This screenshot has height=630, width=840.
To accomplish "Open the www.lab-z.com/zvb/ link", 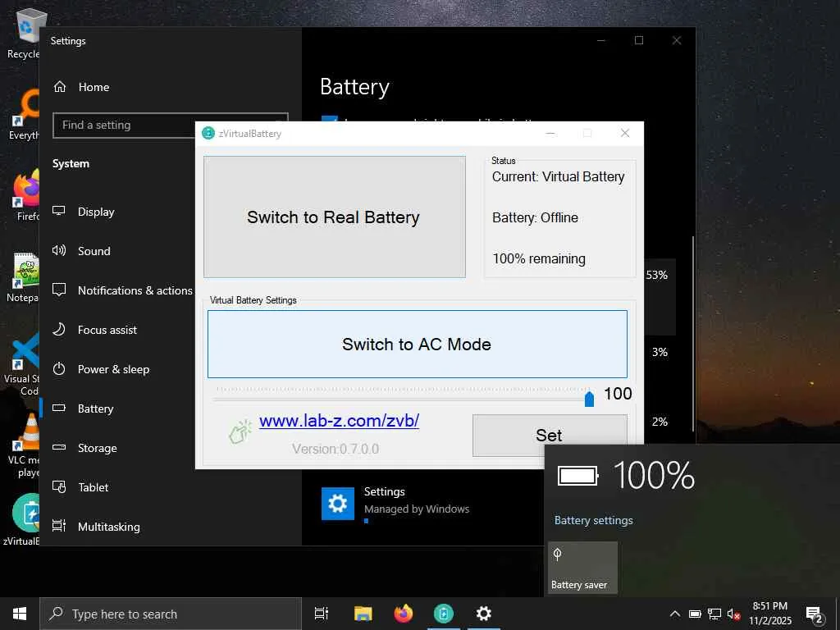I will [339, 421].
